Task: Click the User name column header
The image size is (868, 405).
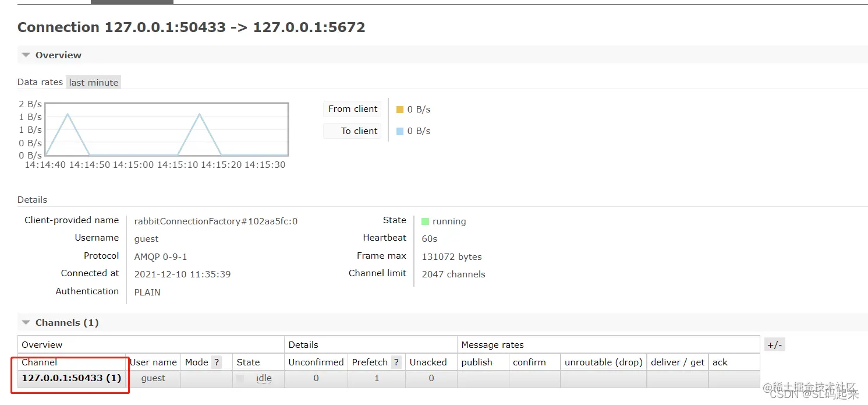Action: 153,362
